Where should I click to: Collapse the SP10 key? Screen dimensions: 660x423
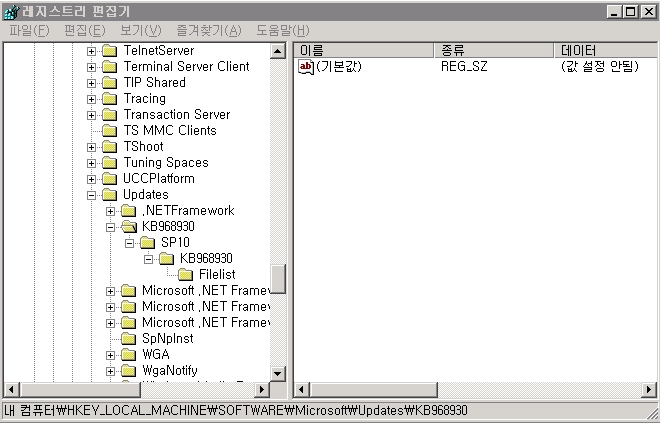(x=129, y=243)
